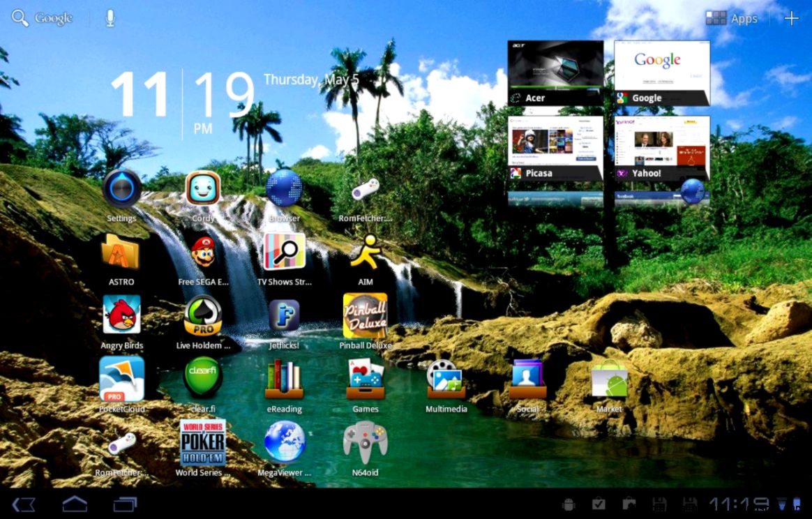The height and width of the screenshot is (519, 812).
Task: Open the Multimedia app
Action: pos(446,381)
